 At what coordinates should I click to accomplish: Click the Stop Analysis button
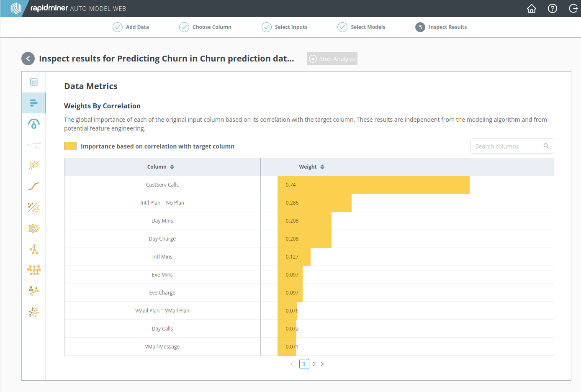[x=332, y=59]
